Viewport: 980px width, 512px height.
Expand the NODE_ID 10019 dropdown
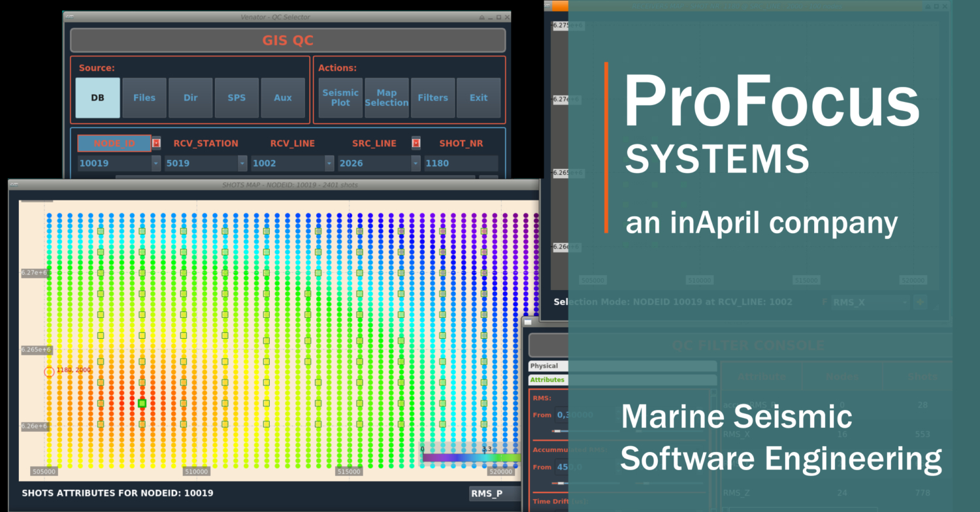pyautogui.click(x=156, y=163)
